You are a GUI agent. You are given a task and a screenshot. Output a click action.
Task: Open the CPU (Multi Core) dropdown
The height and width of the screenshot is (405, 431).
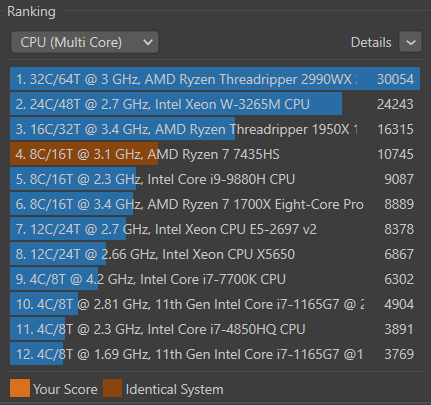pyautogui.click(x=85, y=42)
